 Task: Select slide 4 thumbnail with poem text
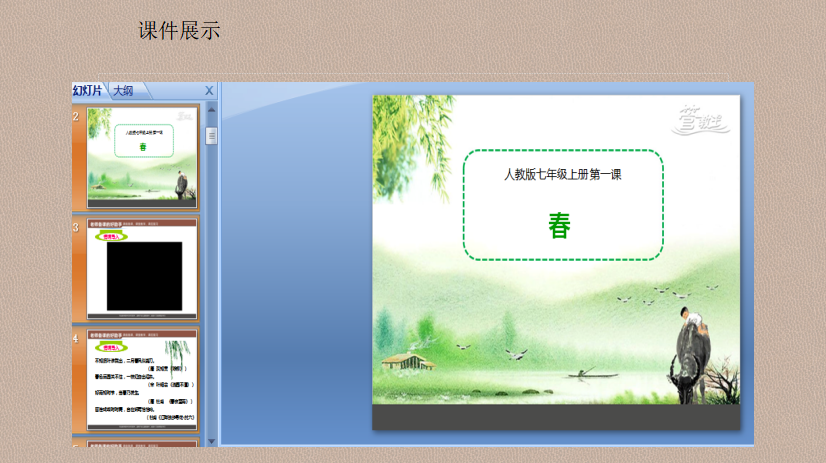pos(141,378)
